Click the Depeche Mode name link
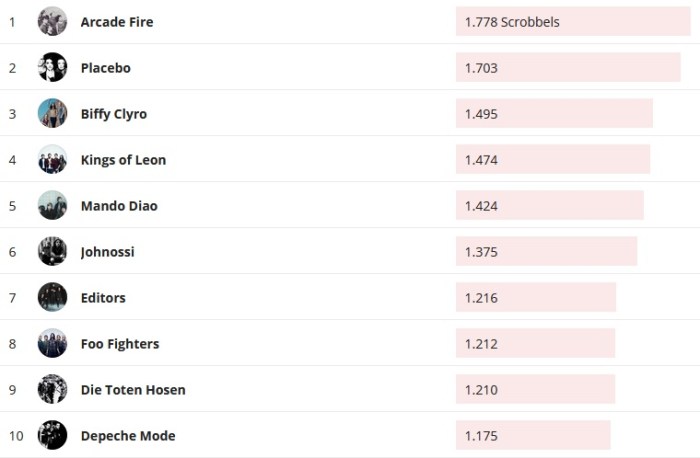The image size is (700, 458). point(128,436)
